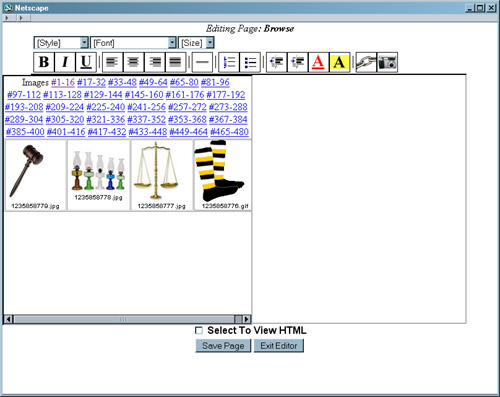
Task: Open images link #241-256
Action: [146, 107]
